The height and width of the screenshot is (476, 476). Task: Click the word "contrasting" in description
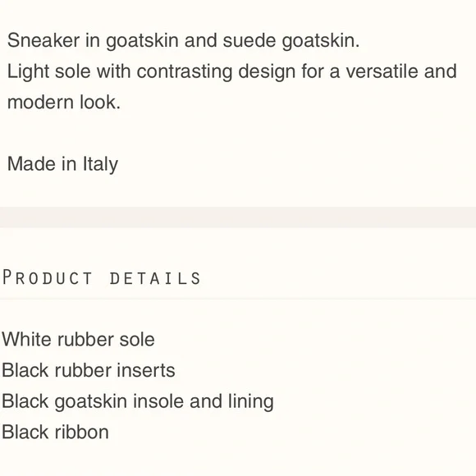(185, 72)
